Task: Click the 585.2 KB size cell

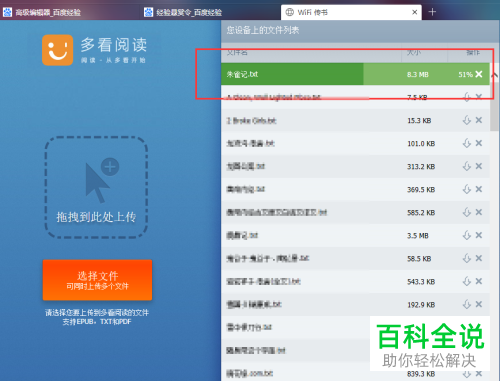Action: (x=421, y=213)
